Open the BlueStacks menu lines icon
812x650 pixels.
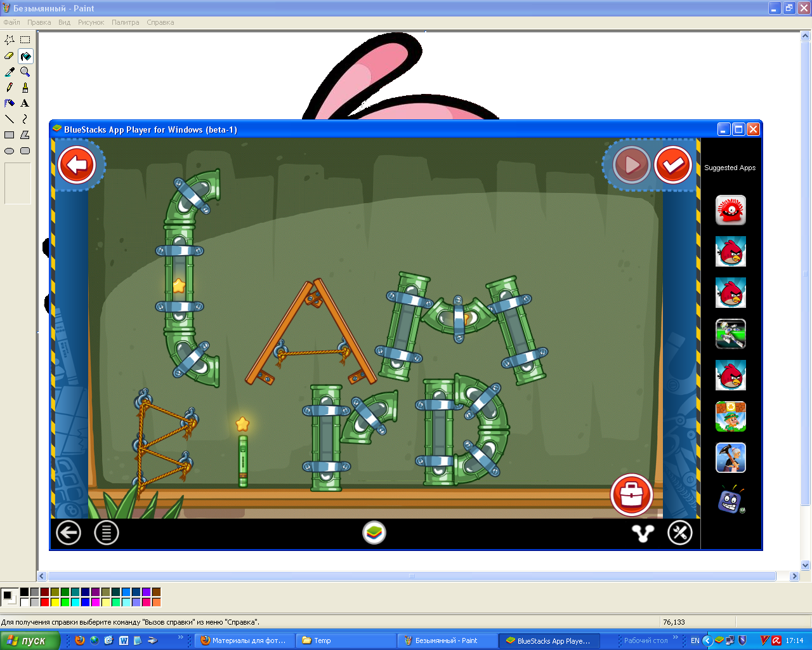[107, 533]
